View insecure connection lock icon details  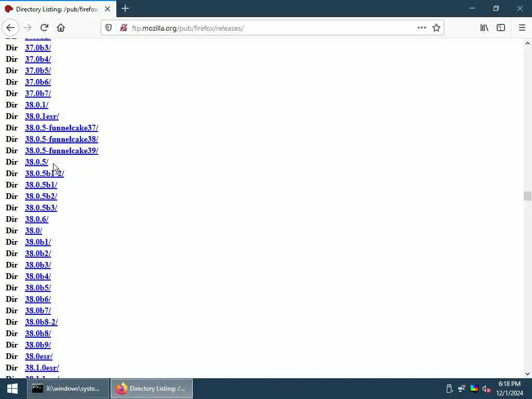click(124, 28)
